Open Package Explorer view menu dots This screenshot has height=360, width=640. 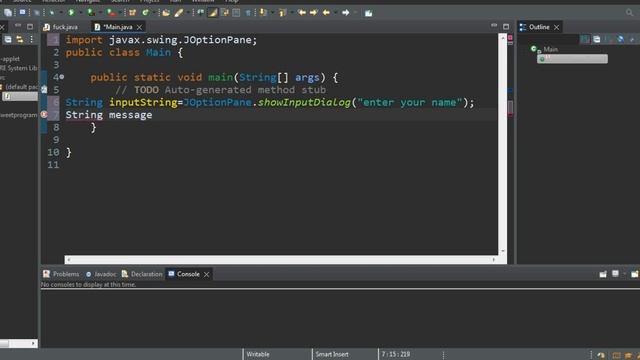[x=31, y=39]
